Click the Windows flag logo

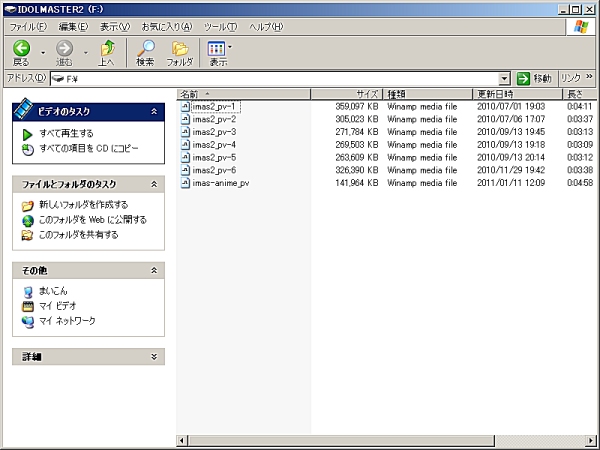click(581, 27)
